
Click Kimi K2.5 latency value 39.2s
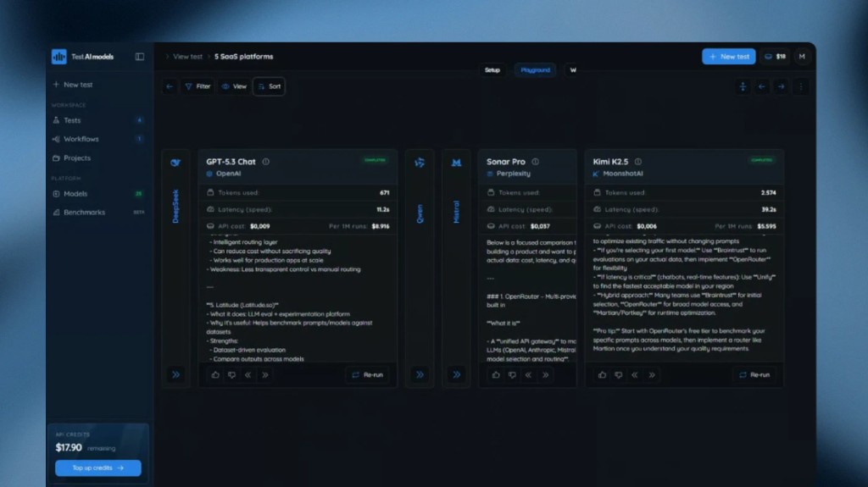tap(768, 210)
